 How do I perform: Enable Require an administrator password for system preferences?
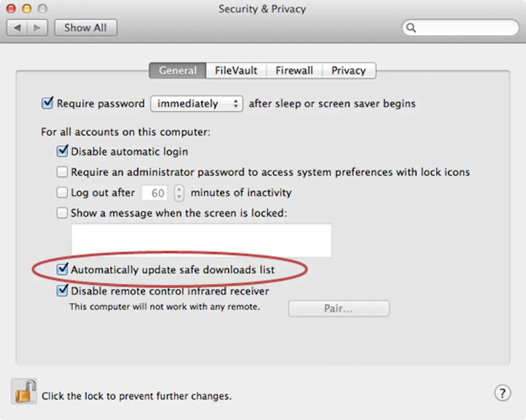[62, 172]
